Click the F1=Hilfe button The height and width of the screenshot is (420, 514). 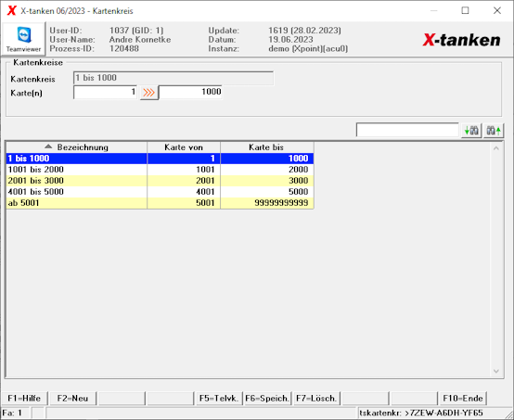[24, 399]
